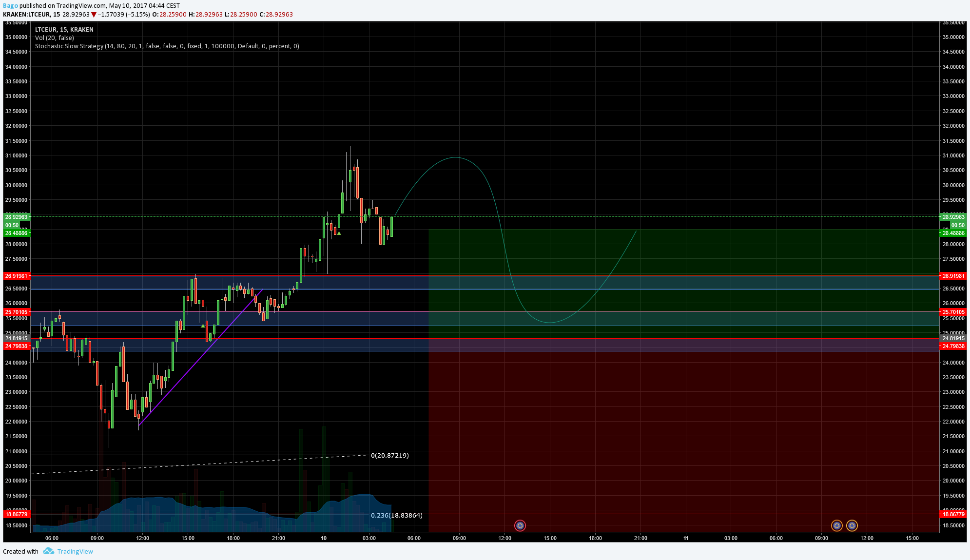Open the event marker icon near 10:00 on the 11th

click(836, 525)
